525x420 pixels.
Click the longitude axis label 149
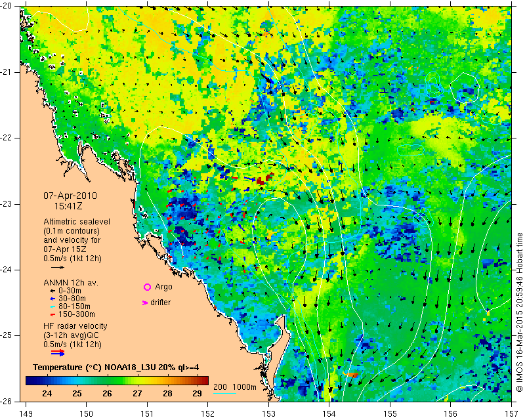click(x=26, y=413)
